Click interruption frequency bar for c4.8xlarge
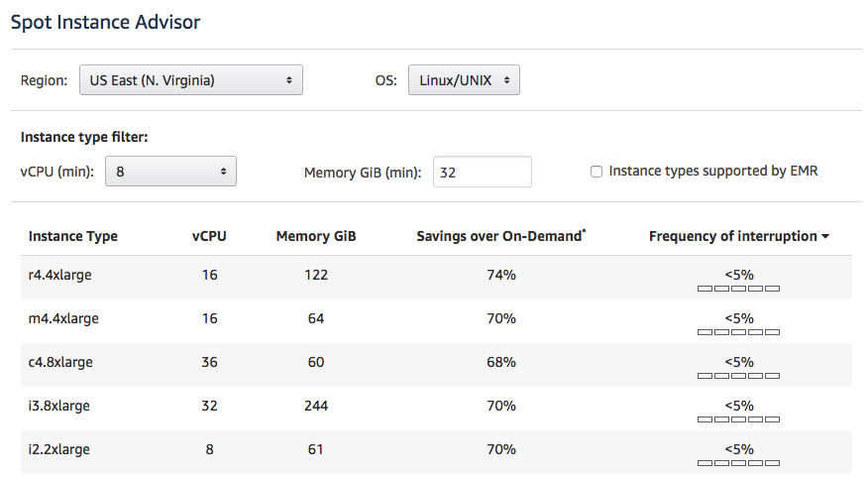Image resolution: width=868 pixels, height=478 pixels. 738,376
